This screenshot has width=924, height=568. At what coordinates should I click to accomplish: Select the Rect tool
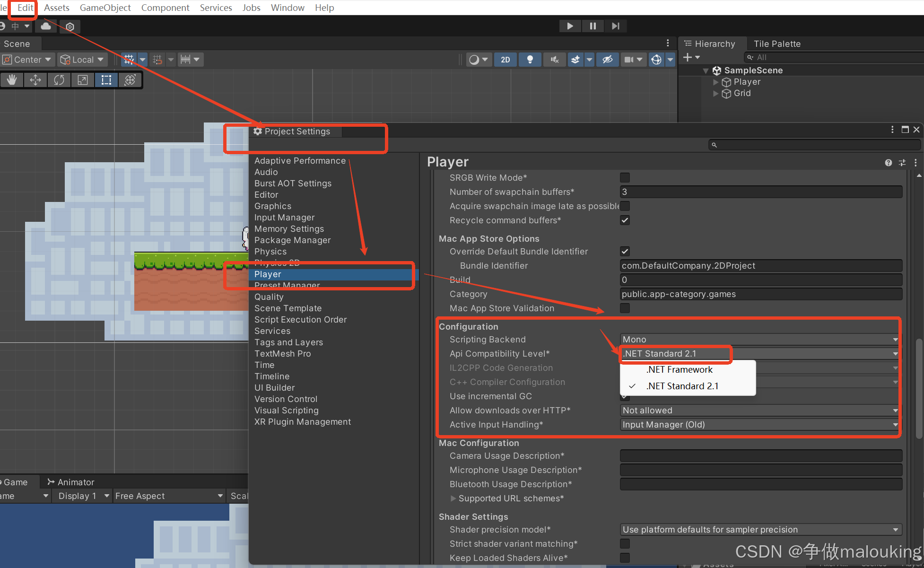coord(106,80)
